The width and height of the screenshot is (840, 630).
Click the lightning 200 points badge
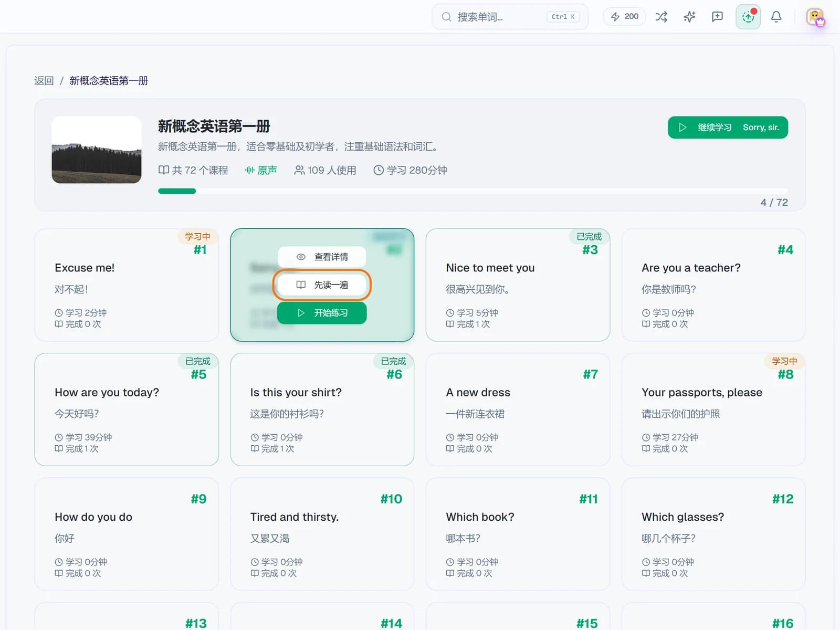pyautogui.click(x=624, y=17)
